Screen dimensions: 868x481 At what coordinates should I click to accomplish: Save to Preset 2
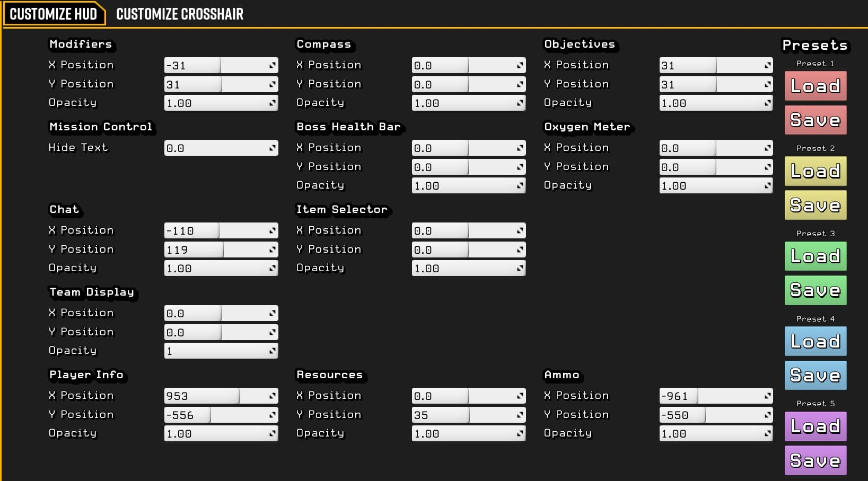coord(816,205)
